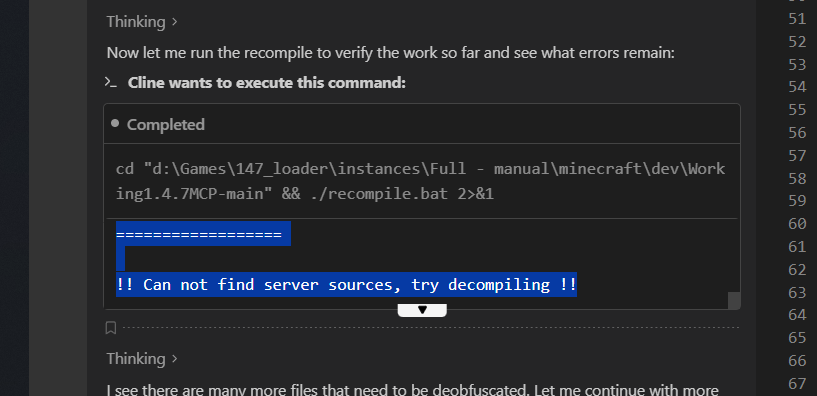Click line number 57 in the editor gutter
Image resolution: width=817 pixels, height=396 pixels.
click(797, 155)
